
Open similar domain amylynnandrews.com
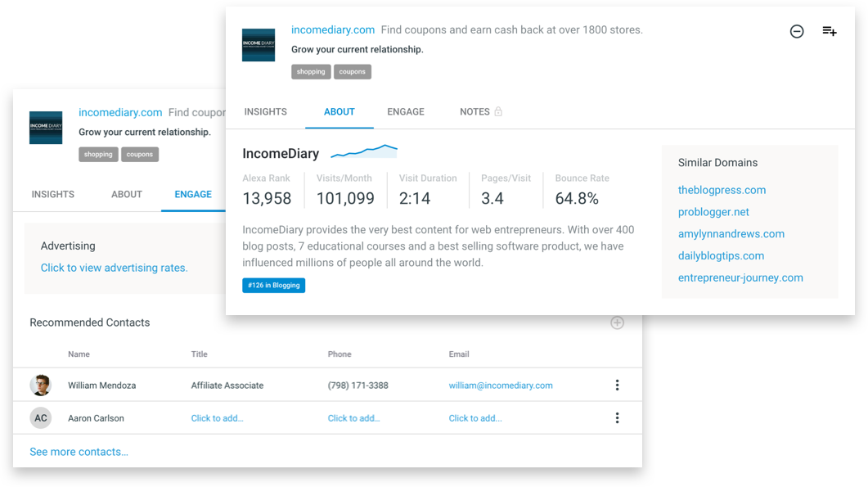point(731,234)
